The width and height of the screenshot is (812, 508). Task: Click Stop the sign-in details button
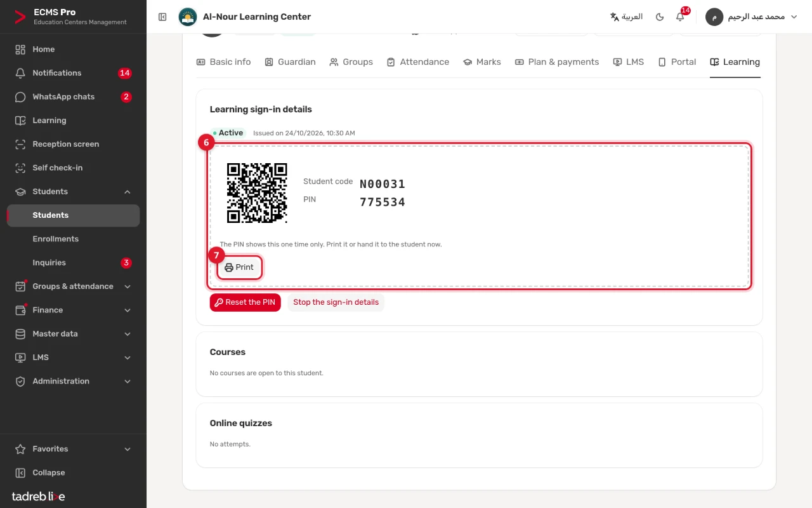[336, 302]
